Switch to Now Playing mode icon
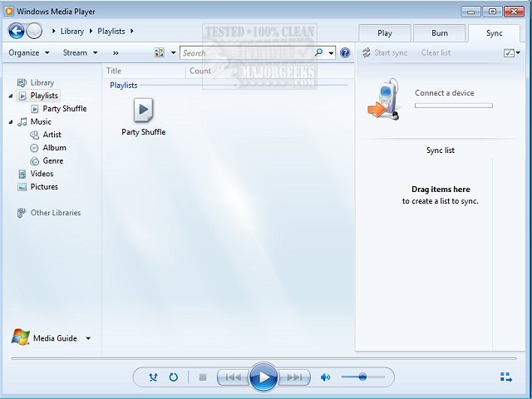Screen dimensions: 532x399 point(506,377)
